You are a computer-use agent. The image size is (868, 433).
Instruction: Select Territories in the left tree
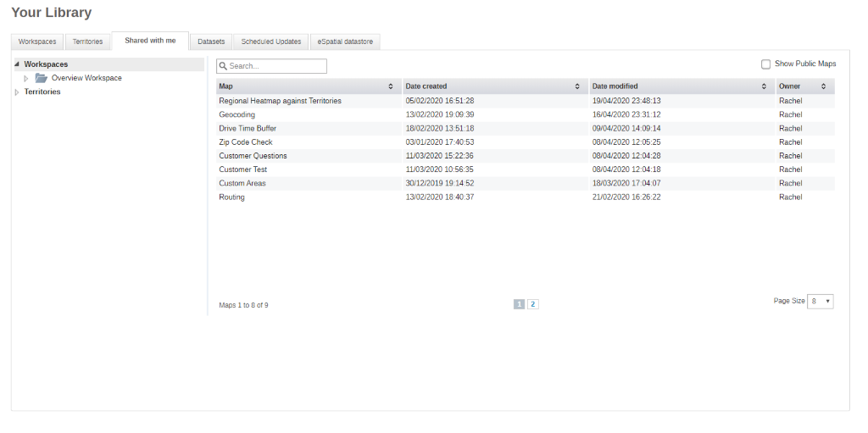click(42, 92)
